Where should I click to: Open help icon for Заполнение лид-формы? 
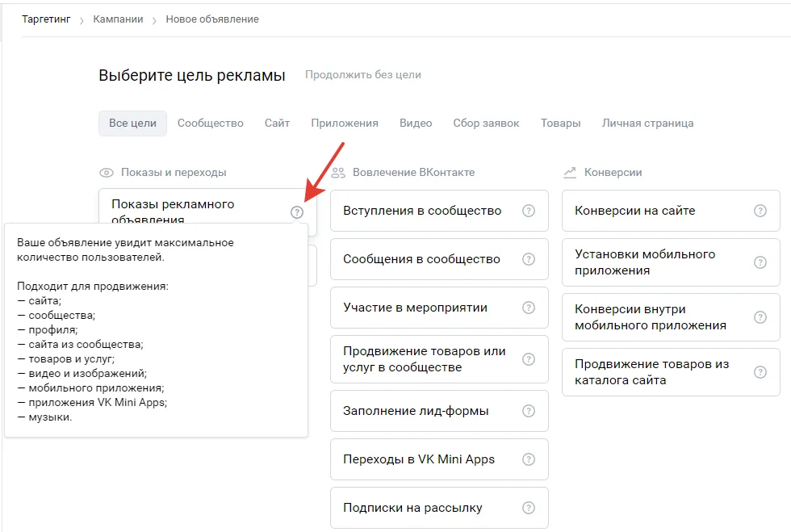point(528,411)
